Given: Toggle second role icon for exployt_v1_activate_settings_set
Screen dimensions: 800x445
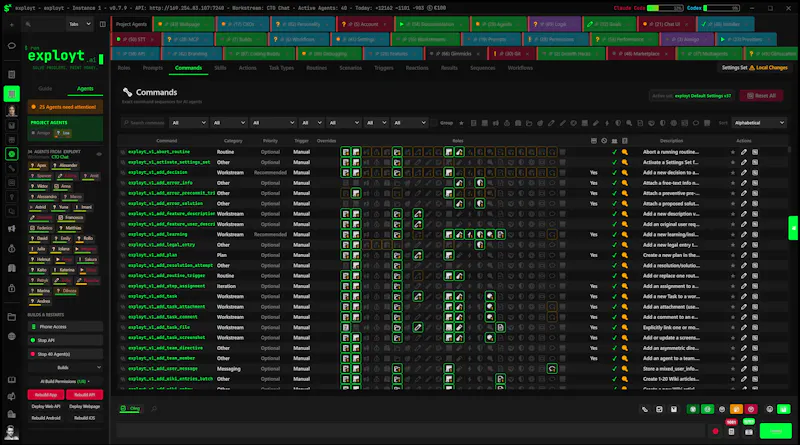Looking at the screenshot, I should tap(356, 162).
